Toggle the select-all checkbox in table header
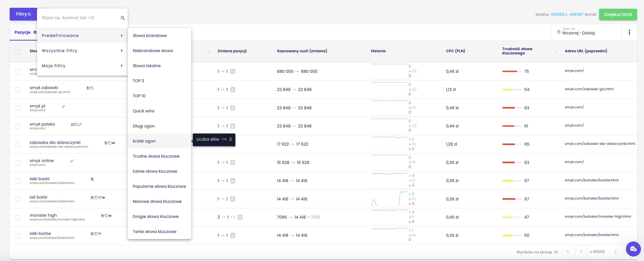This screenshot has width=644, height=261. (x=18, y=52)
